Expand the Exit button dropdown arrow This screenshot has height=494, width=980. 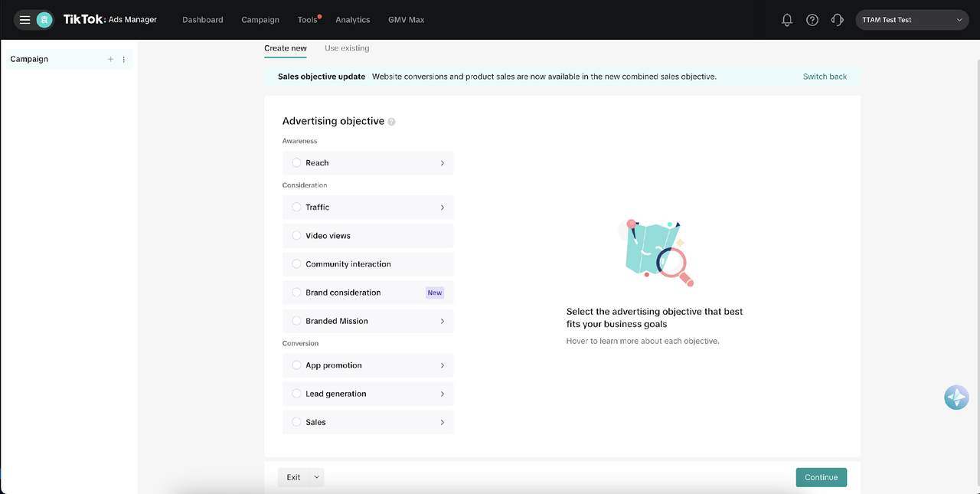(316, 477)
